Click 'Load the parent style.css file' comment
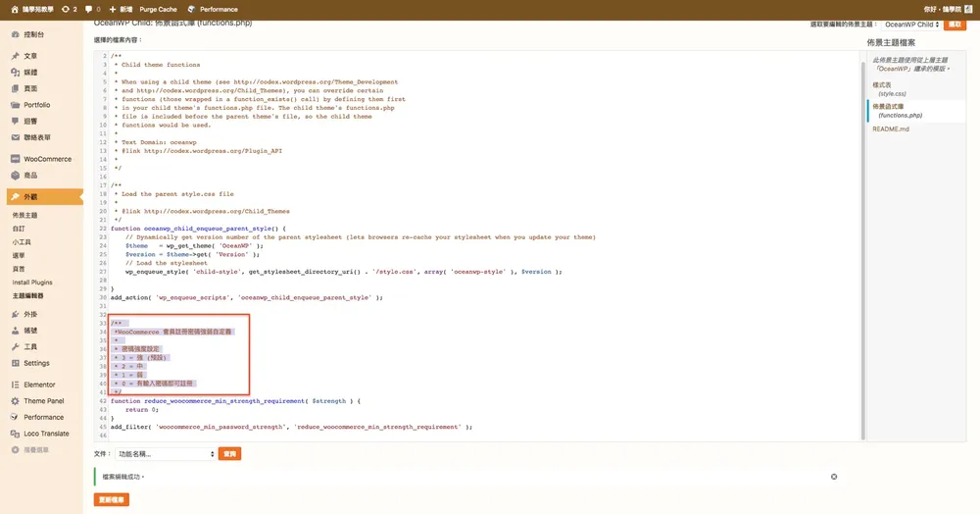Image resolution: width=980 pixels, height=514 pixels. tap(177, 194)
